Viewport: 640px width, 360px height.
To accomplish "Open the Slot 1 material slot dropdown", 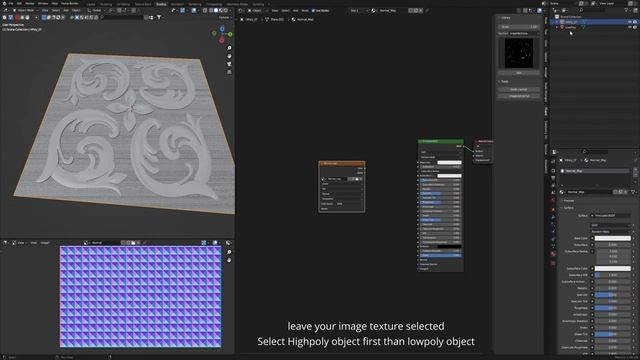I will [x=359, y=11].
